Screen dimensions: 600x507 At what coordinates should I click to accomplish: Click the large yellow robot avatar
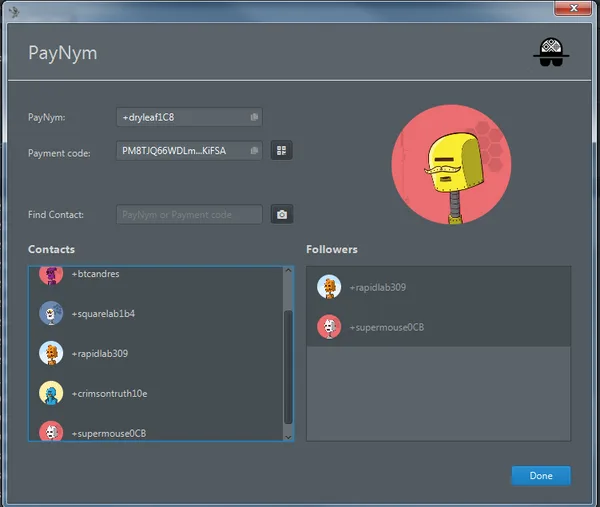(451, 165)
